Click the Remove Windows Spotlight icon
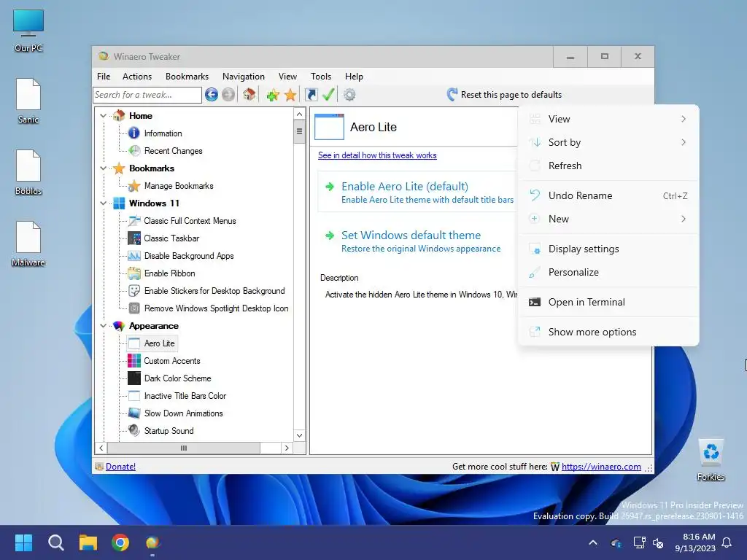This screenshot has width=747, height=560. tap(134, 308)
